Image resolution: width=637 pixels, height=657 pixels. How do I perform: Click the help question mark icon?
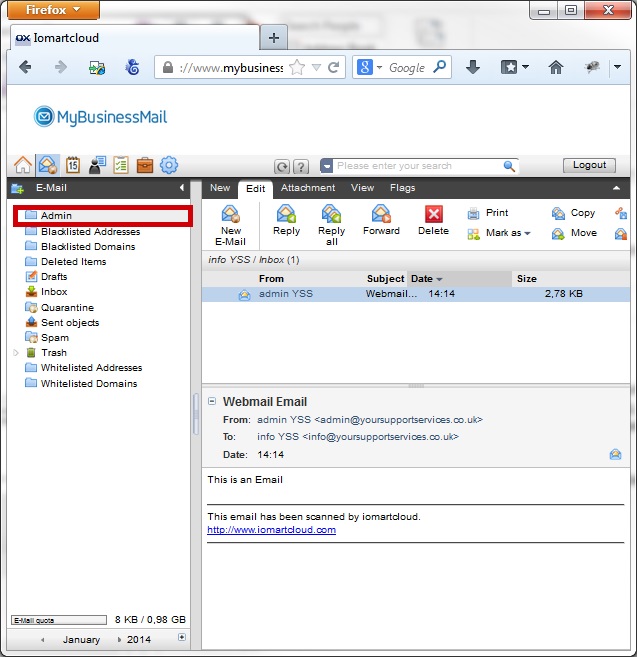(300, 166)
